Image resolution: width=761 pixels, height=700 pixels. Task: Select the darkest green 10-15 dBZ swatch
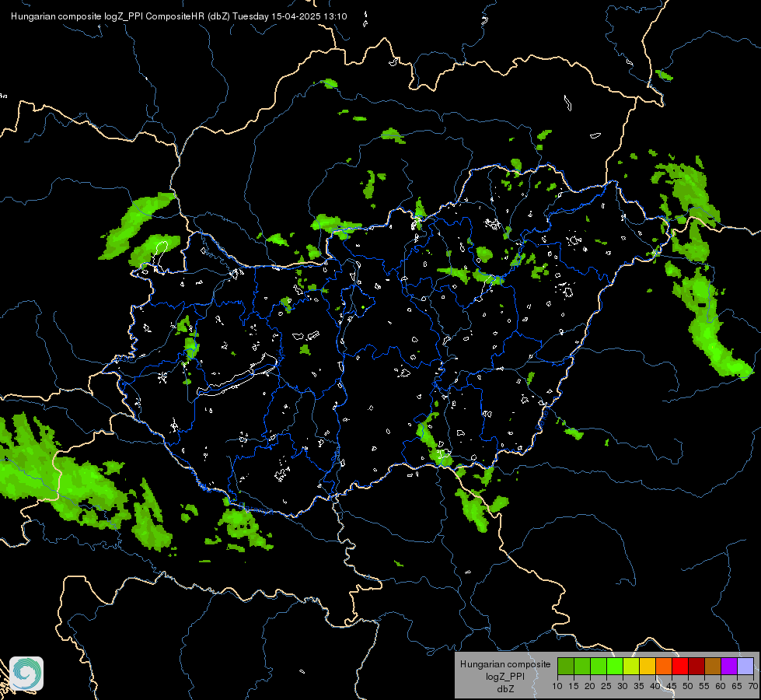566,666
